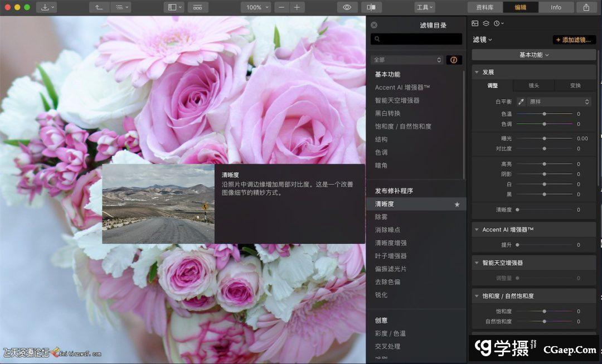Click the 添加滤镜 add filter button
The image size is (602, 364).
click(574, 40)
